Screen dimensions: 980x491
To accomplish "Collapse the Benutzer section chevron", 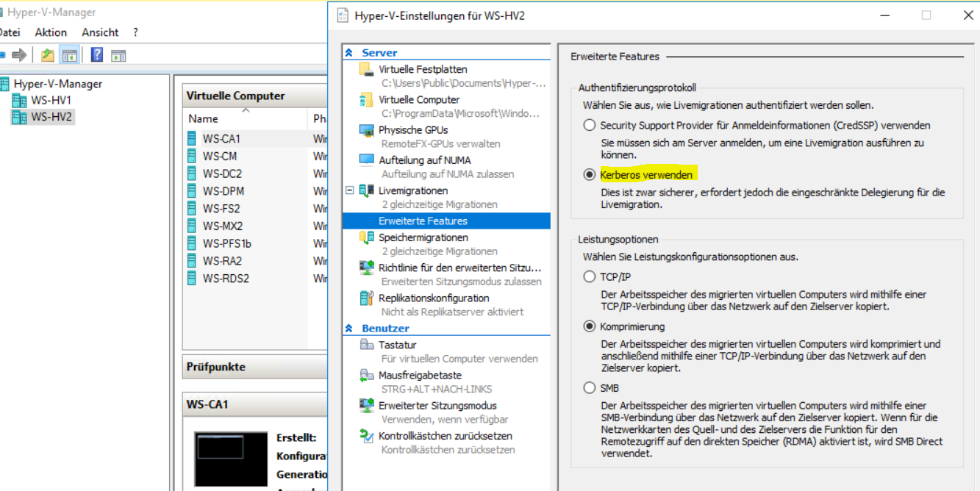I will tap(349, 329).
